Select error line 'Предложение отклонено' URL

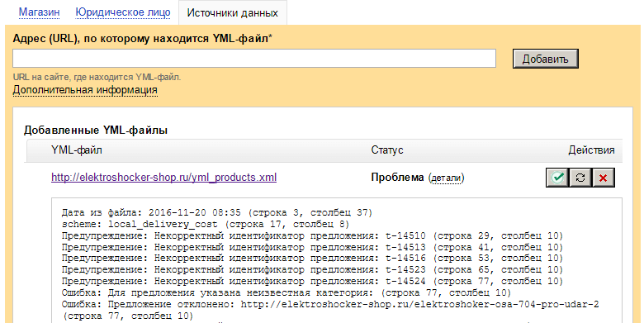pos(330,311)
